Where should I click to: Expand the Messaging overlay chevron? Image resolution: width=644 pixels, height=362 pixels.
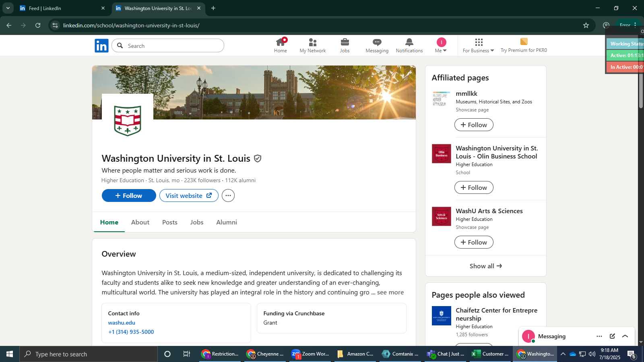pos(625,336)
